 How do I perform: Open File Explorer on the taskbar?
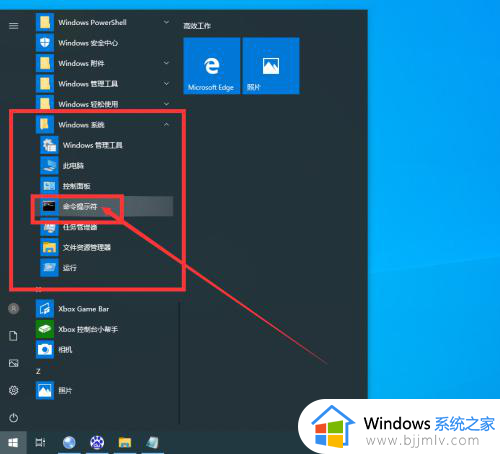click(125, 443)
